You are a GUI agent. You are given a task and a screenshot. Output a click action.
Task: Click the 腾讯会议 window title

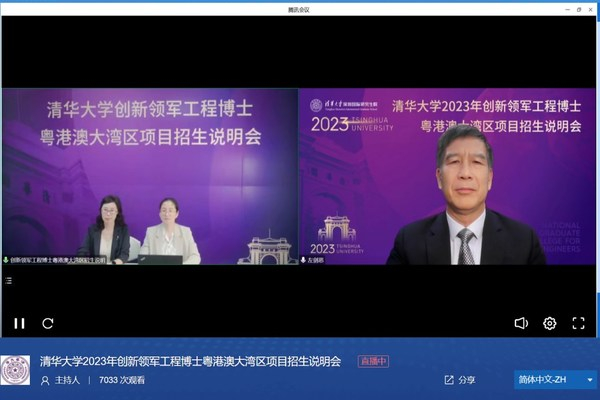pyautogui.click(x=298, y=10)
